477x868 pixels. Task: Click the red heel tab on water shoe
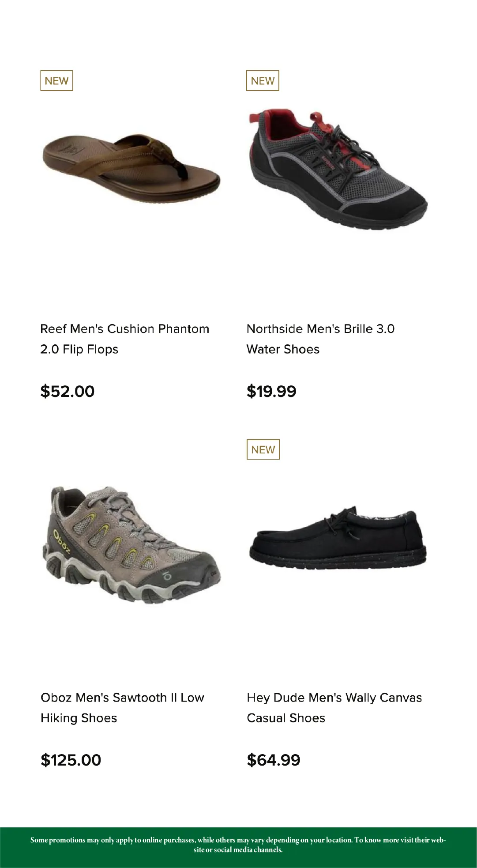pyautogui.click(x=254, y=118)
